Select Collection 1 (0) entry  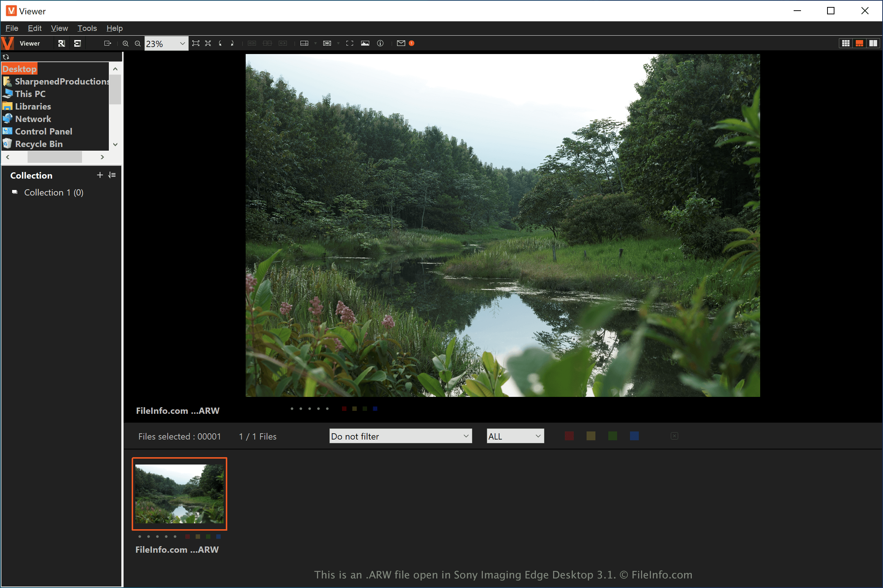coord(54,192)
